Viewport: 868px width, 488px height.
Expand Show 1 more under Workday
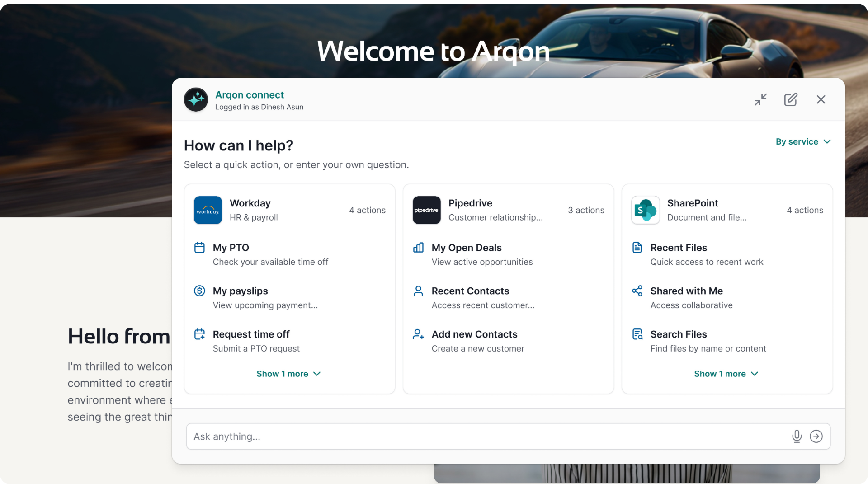tap(288, 374)
